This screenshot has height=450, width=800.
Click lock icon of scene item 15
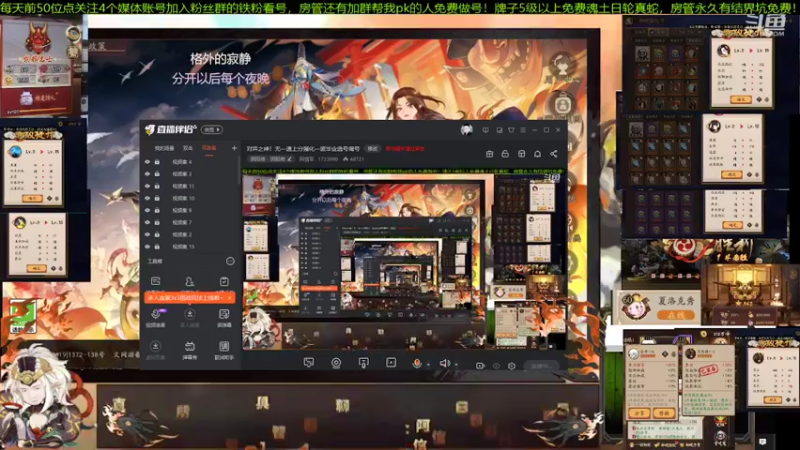pyautogui.click(x=157, y=246)
